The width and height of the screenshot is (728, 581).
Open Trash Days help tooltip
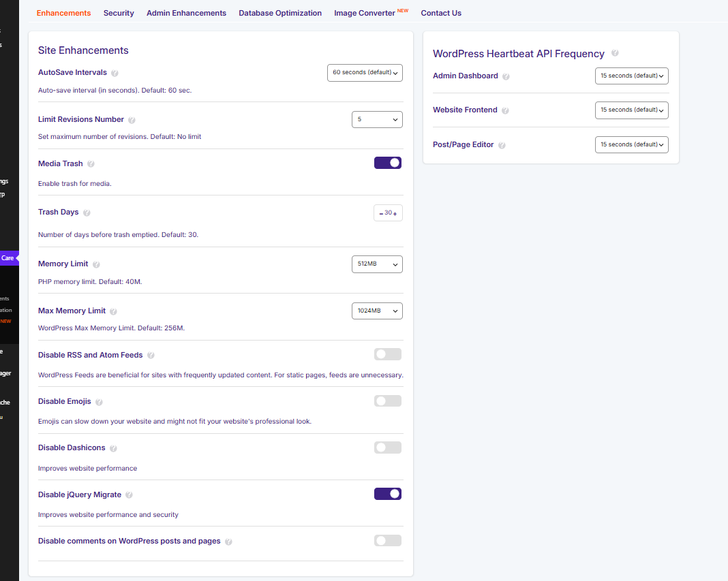click(x=87, y=213)
